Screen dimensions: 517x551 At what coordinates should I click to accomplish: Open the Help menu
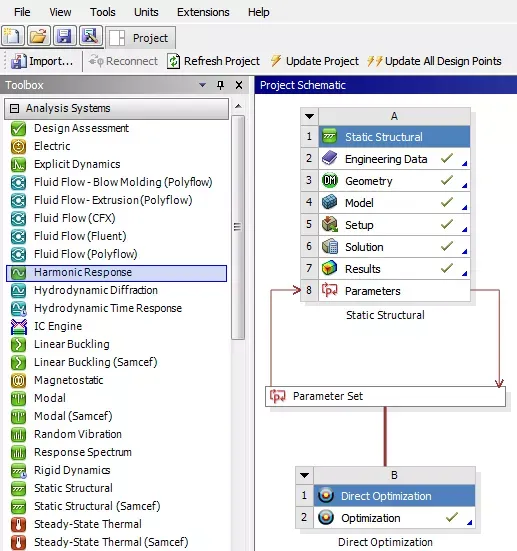click(259, 12)
